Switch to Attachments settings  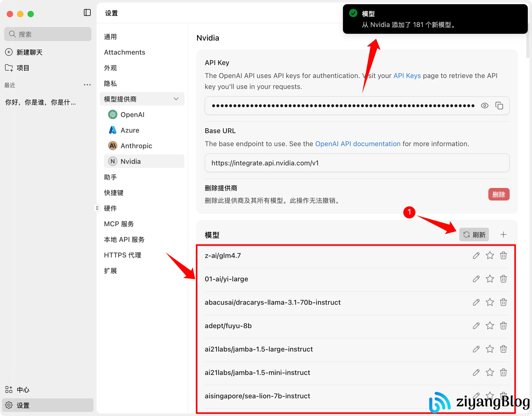(124, 52)
